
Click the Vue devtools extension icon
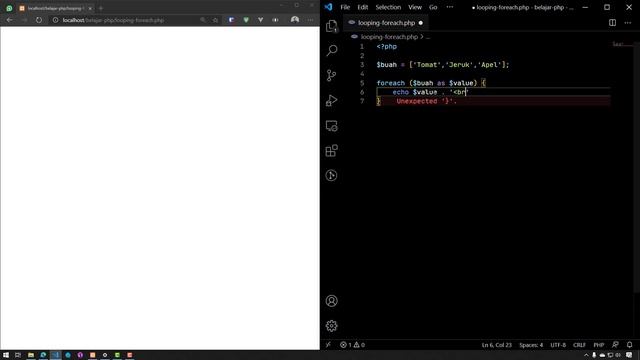(260, 20)
